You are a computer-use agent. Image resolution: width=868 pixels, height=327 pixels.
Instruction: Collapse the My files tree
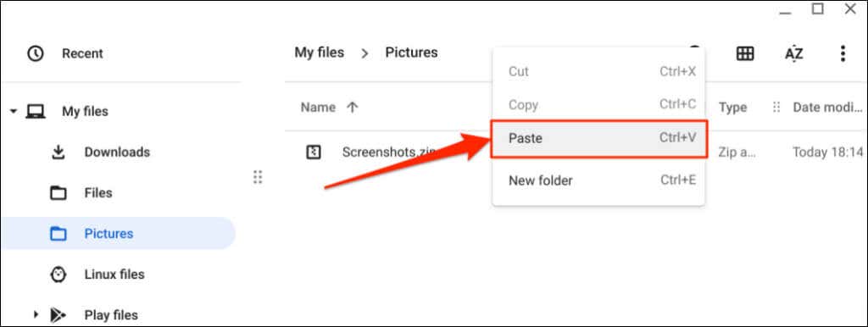14,112
